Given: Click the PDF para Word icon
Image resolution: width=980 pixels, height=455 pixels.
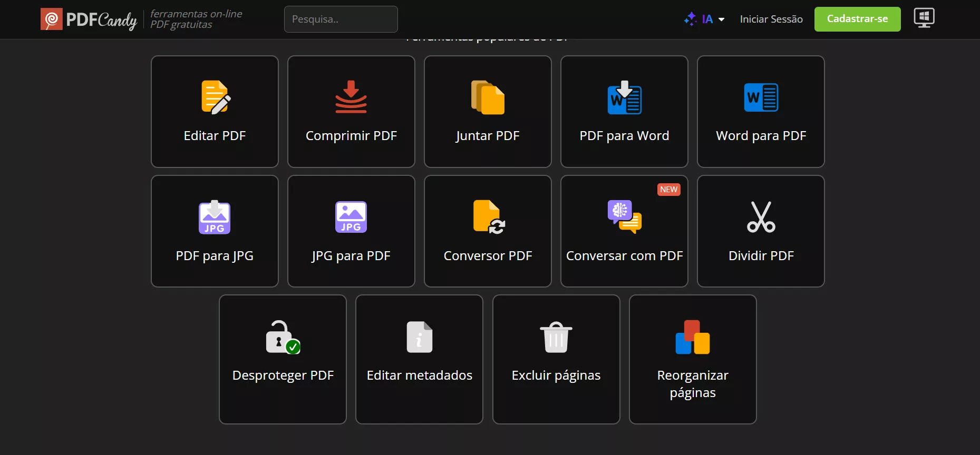Looking at the screenshot, I should point(624,97).
